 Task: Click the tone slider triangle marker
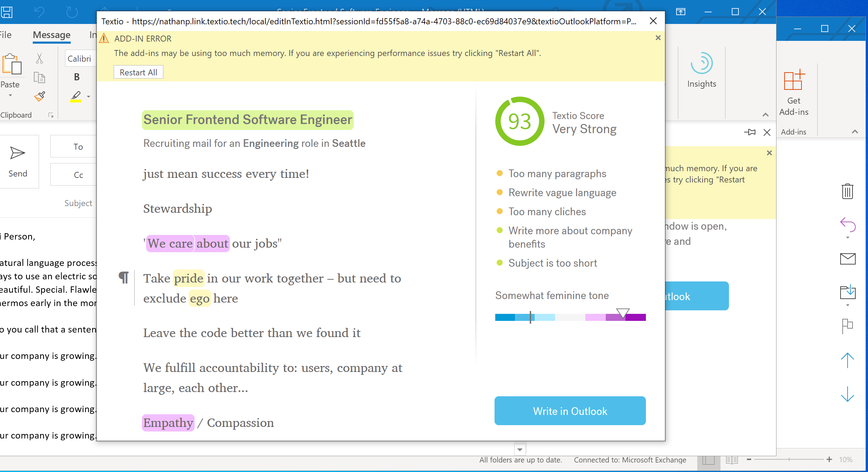623,313
